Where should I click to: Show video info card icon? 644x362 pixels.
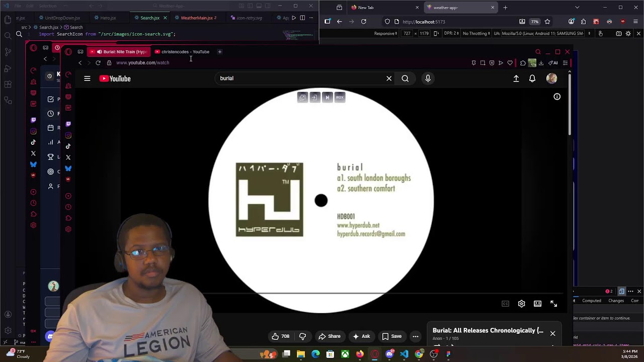557,97
